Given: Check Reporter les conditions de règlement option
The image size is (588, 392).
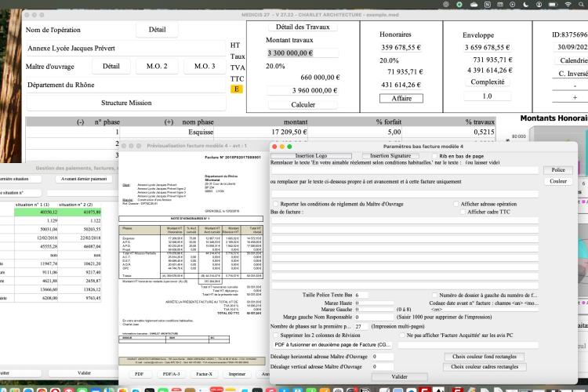Looking at the screenshot, I should click(276, 204).
